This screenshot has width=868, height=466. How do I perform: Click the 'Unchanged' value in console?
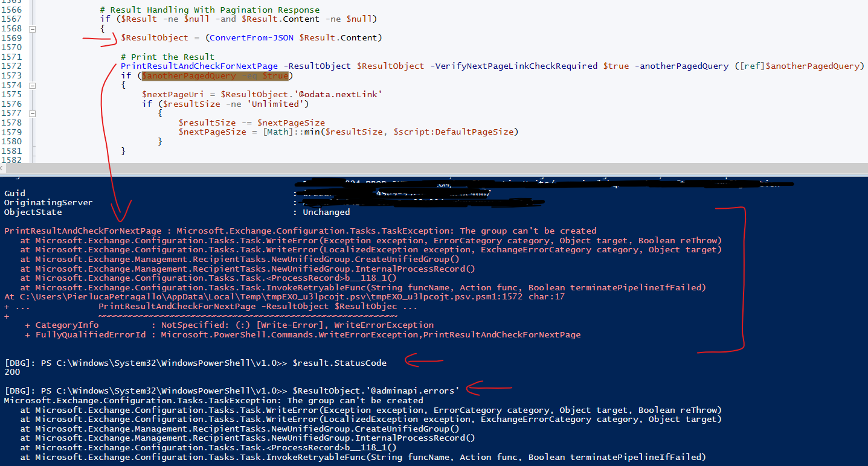[x=326, y=212]
